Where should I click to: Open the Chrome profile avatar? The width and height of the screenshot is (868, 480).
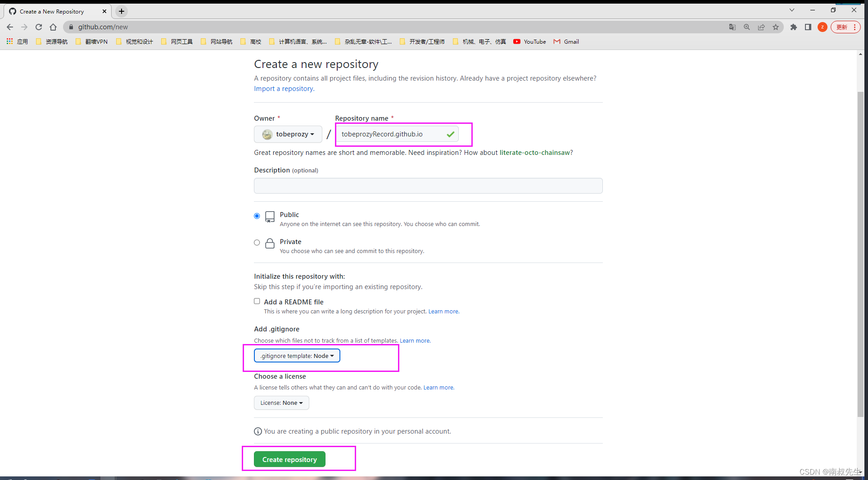point(823,27)
